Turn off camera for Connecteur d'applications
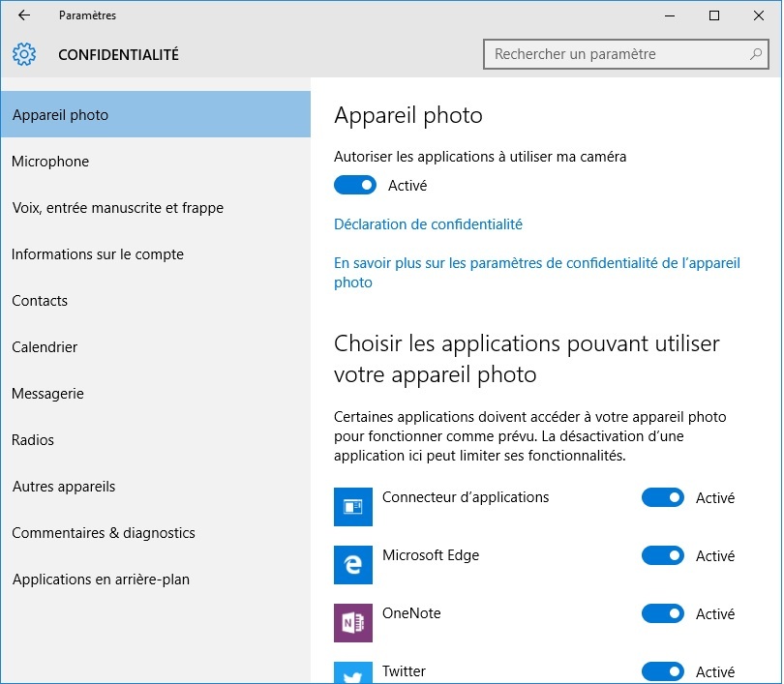The height and width of the screenshot is (684, 784). (662, 497)
